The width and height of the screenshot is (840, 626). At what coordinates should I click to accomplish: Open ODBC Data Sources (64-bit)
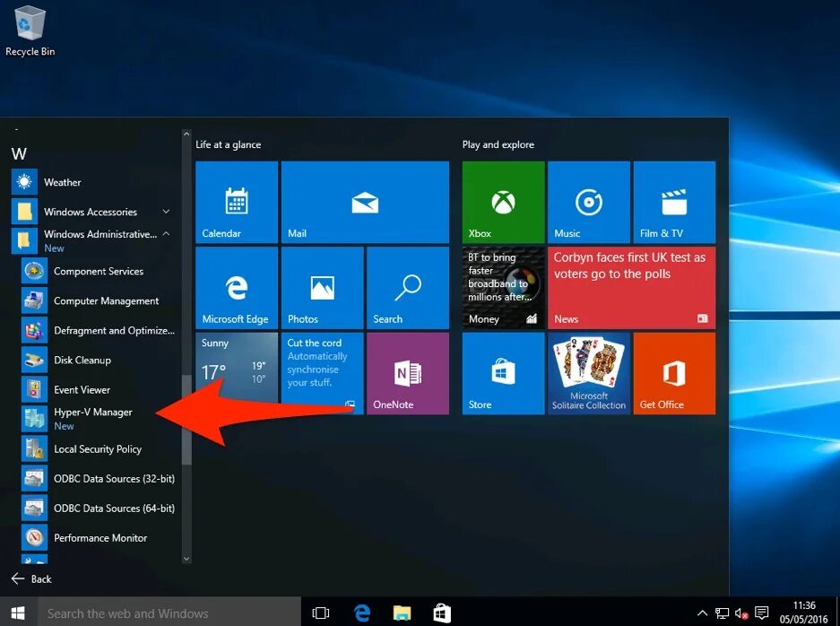(100, 509)
